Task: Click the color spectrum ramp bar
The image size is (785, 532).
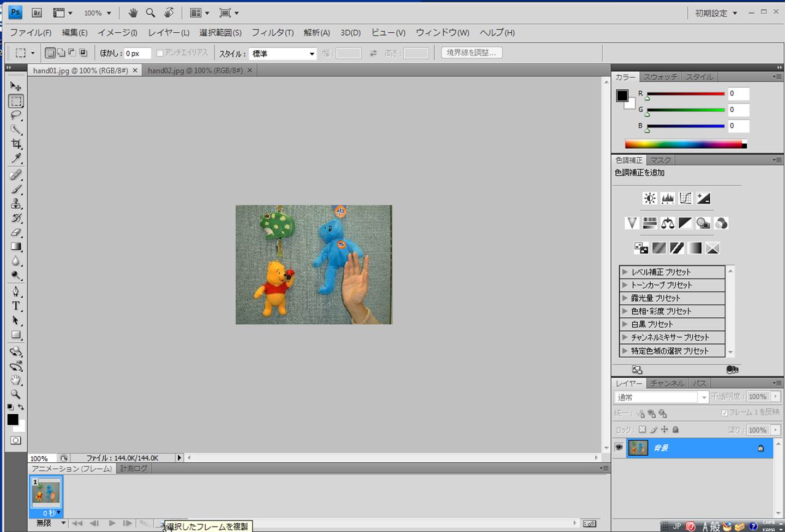Action: [x=685, y=144]
